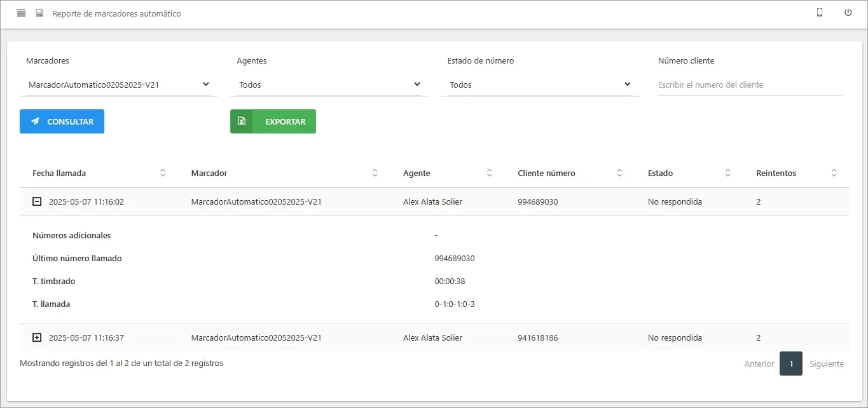The width and height of the screenshot is (868, 408).
Task: Open the hamburger navigation menu
Action: click(x=22, y=13)
